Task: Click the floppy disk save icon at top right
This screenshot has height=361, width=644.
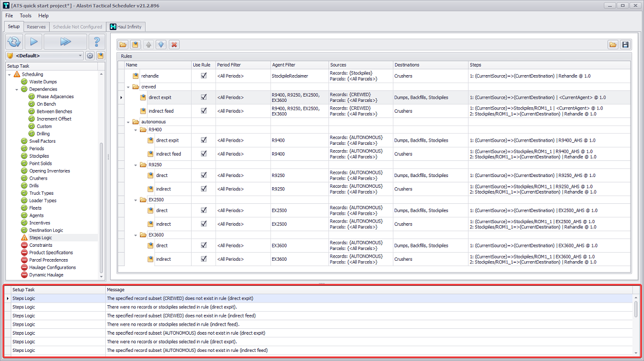Action: (x=625, y=45)
